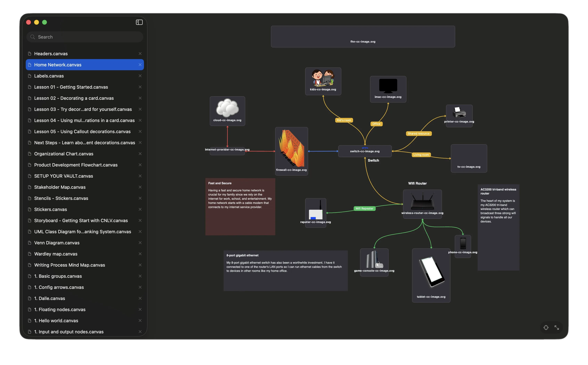Select the internet-provider-cc-image.svg node
Screen dimensions: 588x365
point(227,151)
